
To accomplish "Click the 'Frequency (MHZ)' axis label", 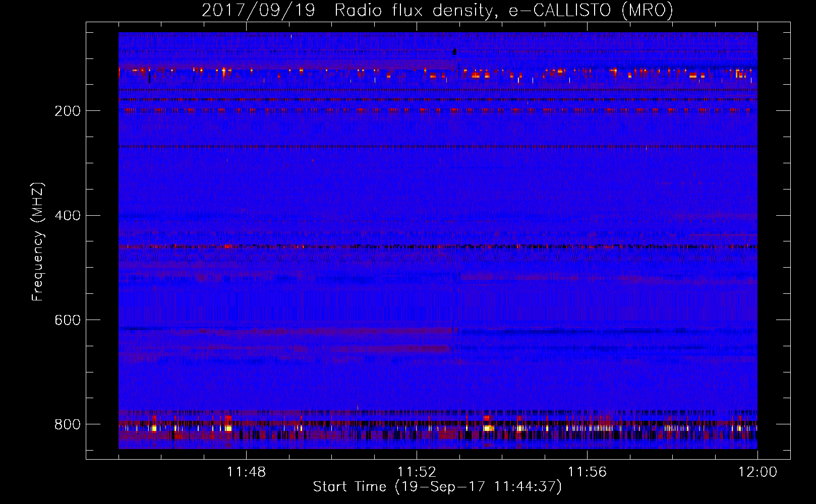I will point(38,241).
